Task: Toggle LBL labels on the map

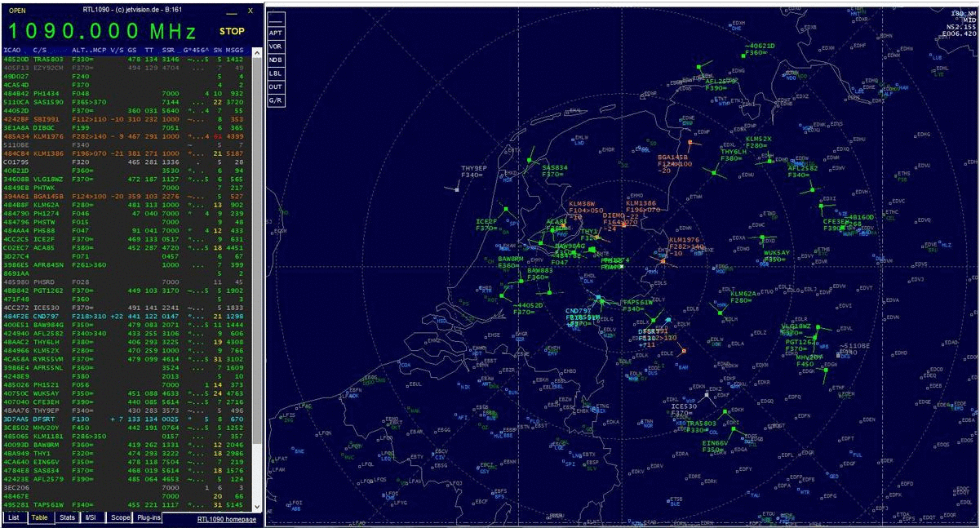Action: pos(276,73)
